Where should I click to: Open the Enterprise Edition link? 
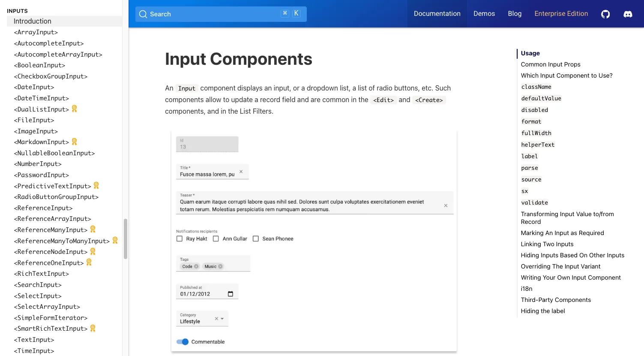point(561,13)
